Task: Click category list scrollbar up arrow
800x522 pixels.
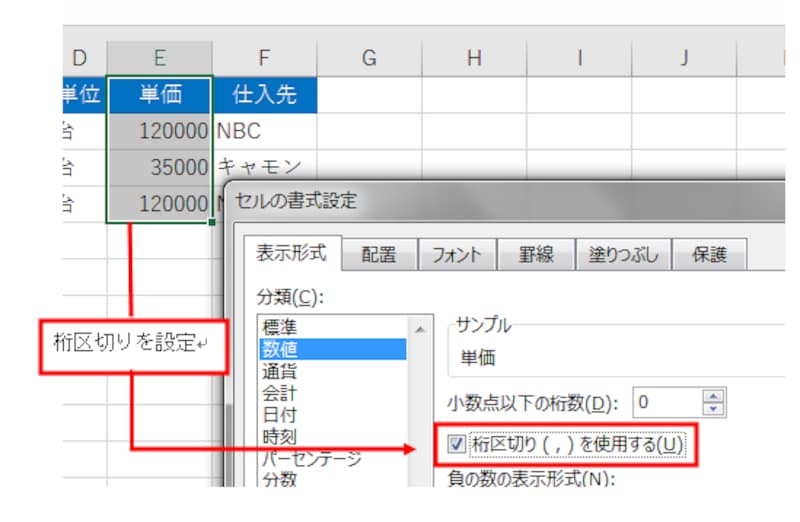Action: (420, 330)
